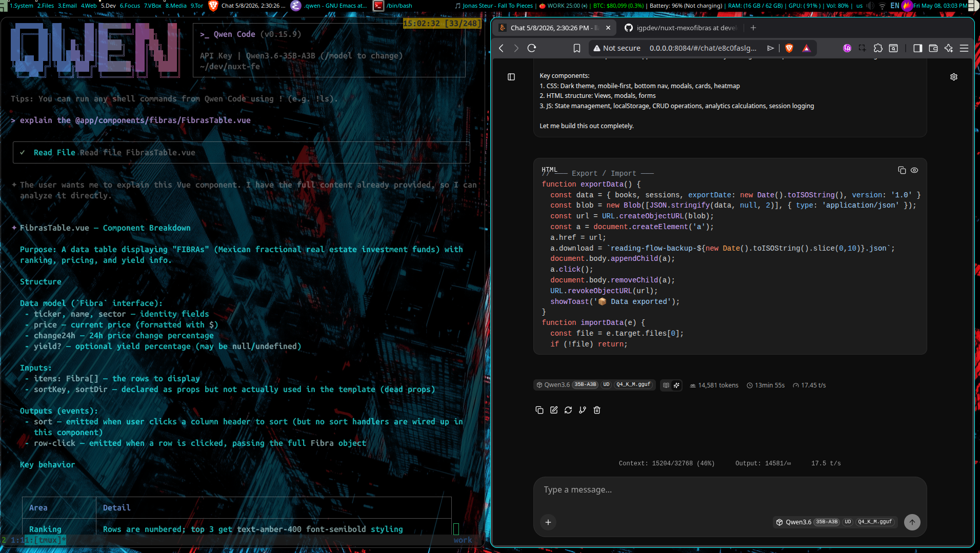The width and height of the screenshot is (980, 553).
Task: Click the EN keyboard layout indicator
Action: click(x=895, y=6)
